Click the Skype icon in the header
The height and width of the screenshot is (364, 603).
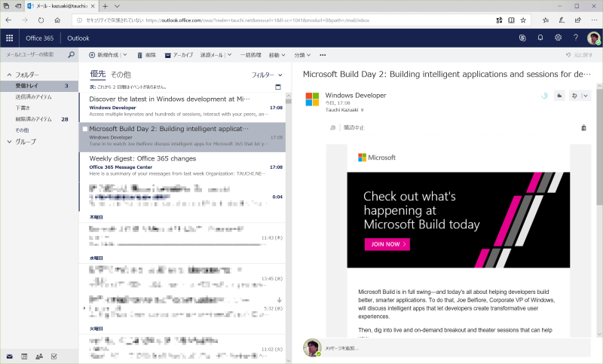[x=522, y=38]
